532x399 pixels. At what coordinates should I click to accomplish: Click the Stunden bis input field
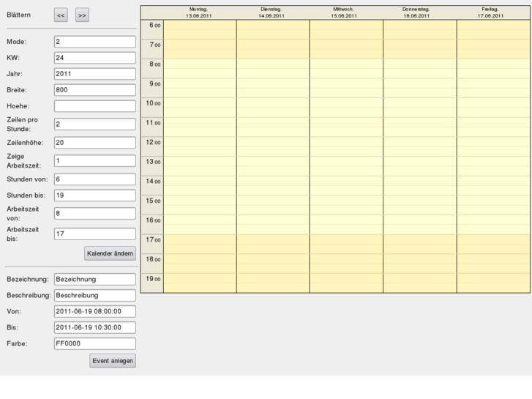(x=95, y=195)
